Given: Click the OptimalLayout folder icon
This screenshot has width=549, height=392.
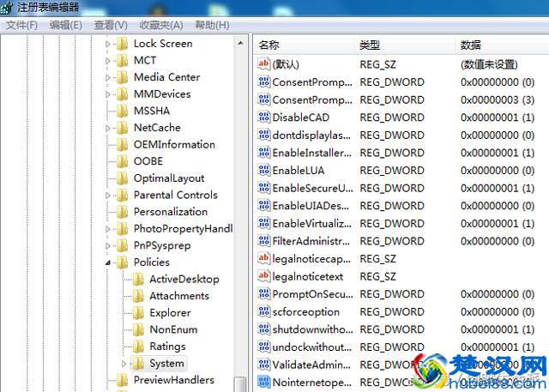Looking at the screenshot, I should point(122,178).
